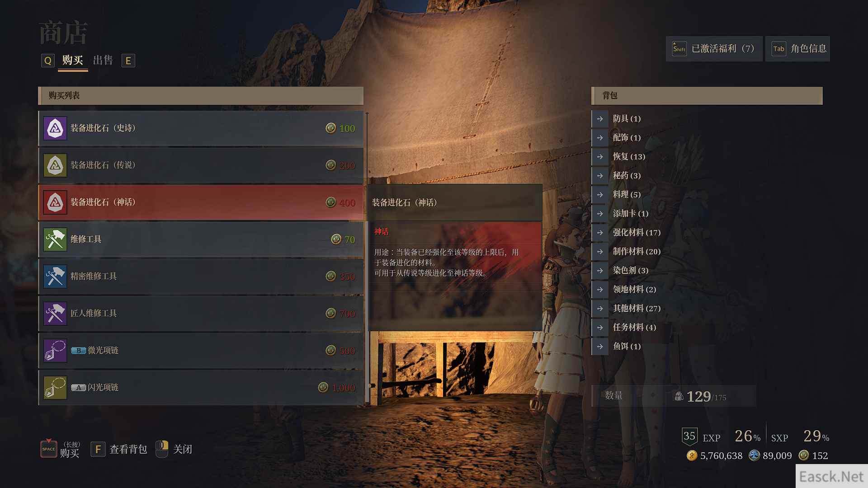
Task: Select the purple 装备进化石（史诗） icon
Action: coord(55,128)
